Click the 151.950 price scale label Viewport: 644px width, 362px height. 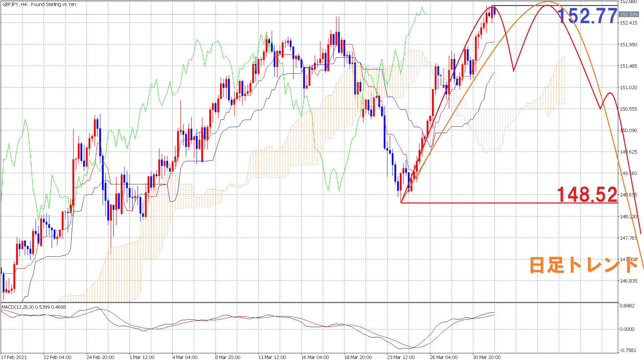(629, 45)
